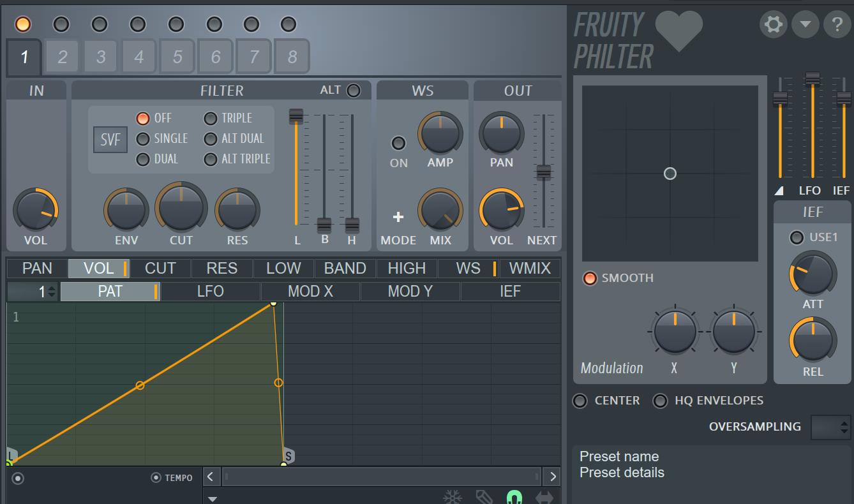This screenshot has width=854, height=504.
Task: Turn the waveshaper ON switch on
Action: click(x=398, y=143)
